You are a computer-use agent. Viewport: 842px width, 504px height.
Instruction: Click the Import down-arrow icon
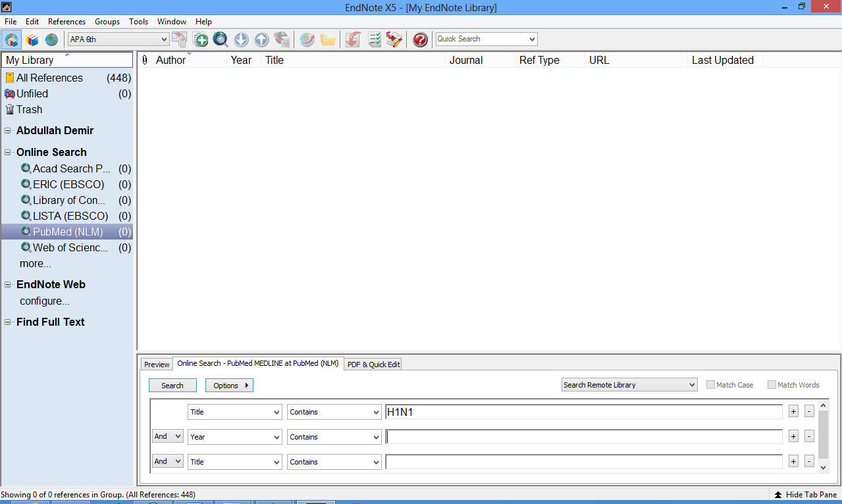(x=241, y=39)
